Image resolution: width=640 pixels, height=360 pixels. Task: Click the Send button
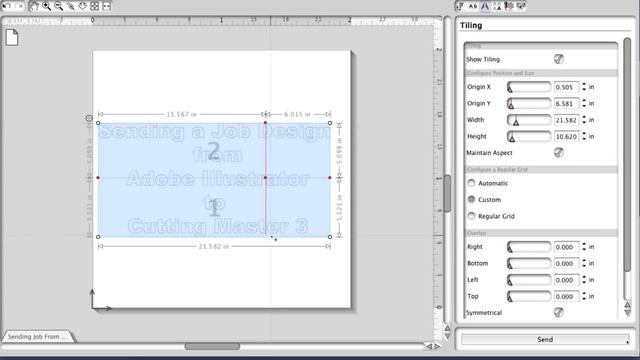pyautogui.click(x=545, y=339)
